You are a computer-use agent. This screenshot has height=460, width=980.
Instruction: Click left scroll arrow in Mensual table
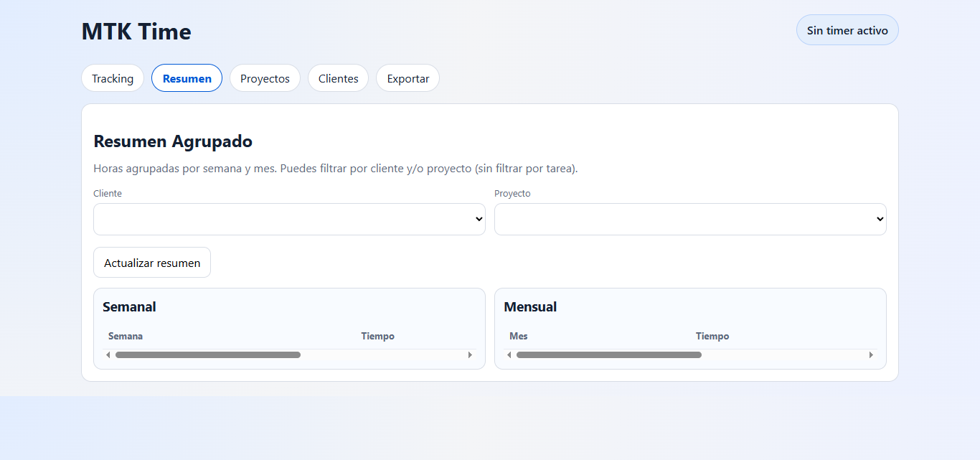pyautogui.click(x=509, y=355)
